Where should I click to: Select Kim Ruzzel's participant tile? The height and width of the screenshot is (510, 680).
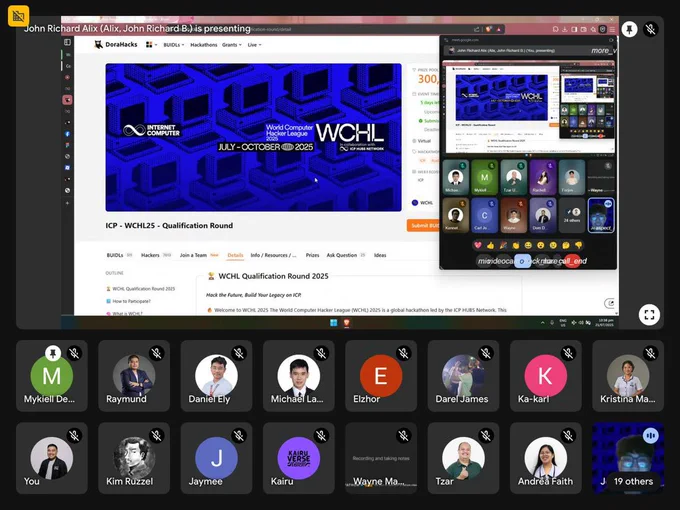(134, 458)
